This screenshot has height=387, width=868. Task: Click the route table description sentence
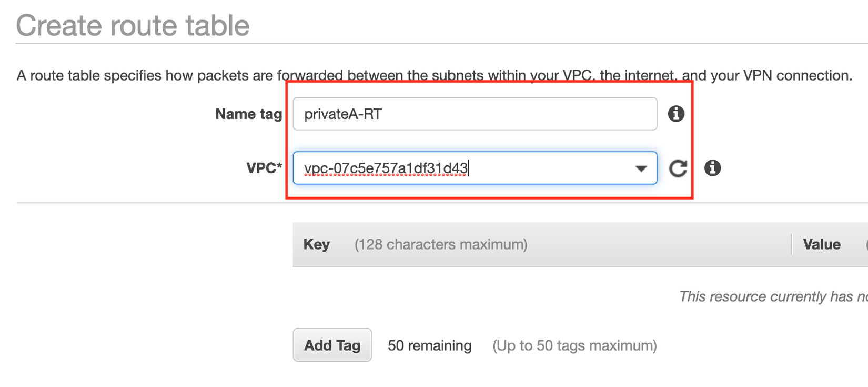[x=434, y=76]
